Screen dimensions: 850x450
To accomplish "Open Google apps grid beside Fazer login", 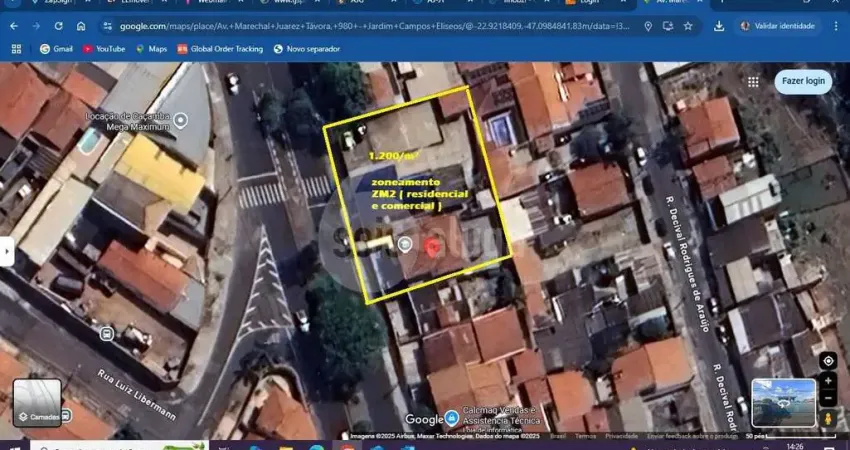I will tap(753, 82).
